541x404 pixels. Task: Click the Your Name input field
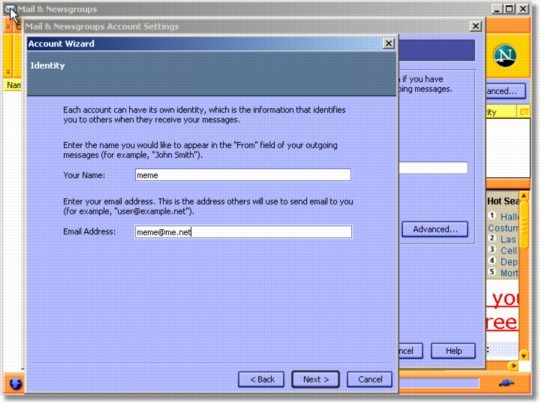pyautogui.click(x=243, y=175)
